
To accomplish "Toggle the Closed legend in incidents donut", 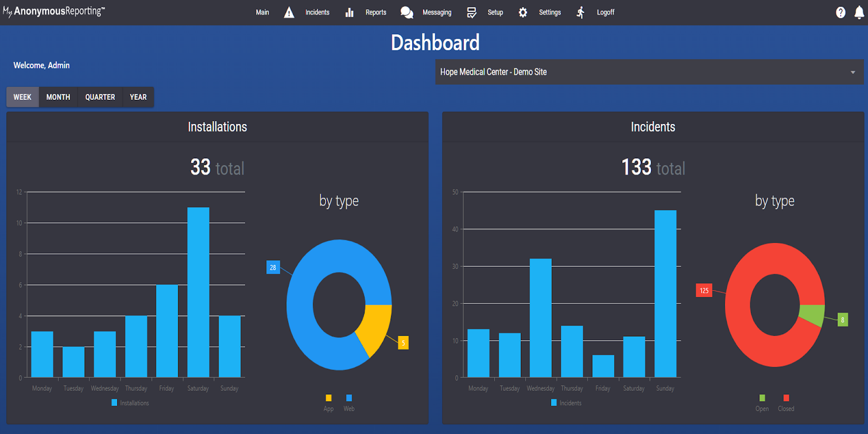I will pyautogui.click(x=786, y=403).
